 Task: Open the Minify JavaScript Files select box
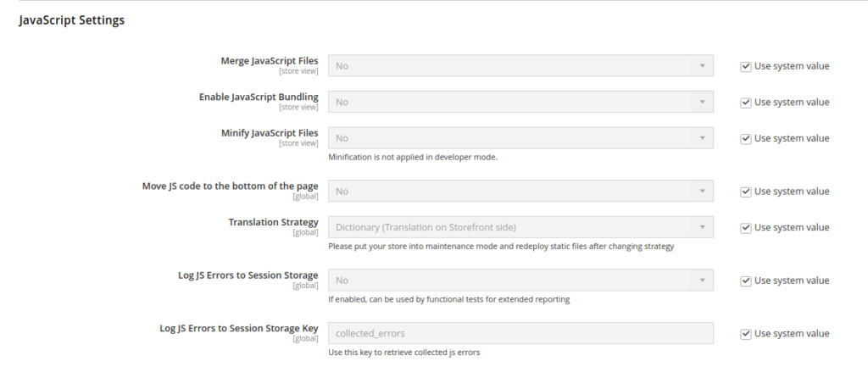520,138
